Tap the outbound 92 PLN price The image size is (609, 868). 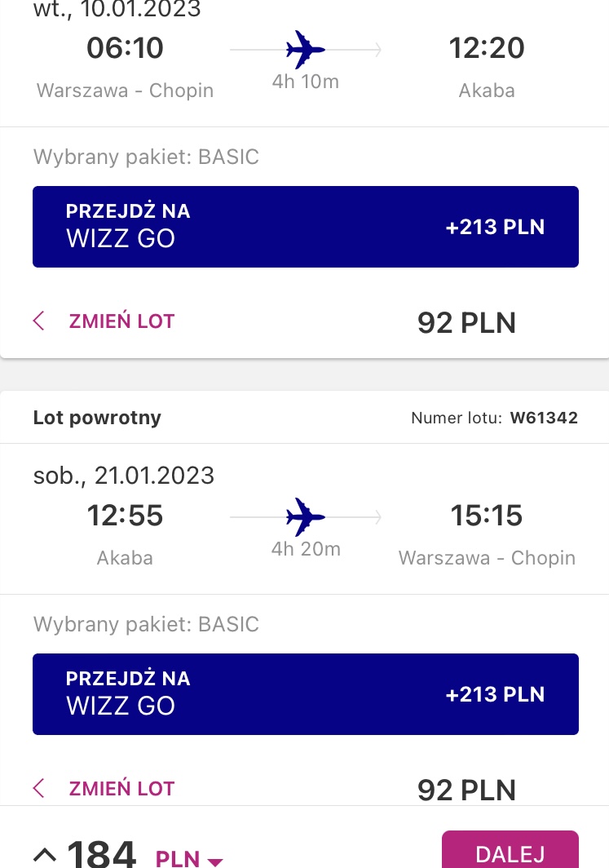click(x=466, y=323)
